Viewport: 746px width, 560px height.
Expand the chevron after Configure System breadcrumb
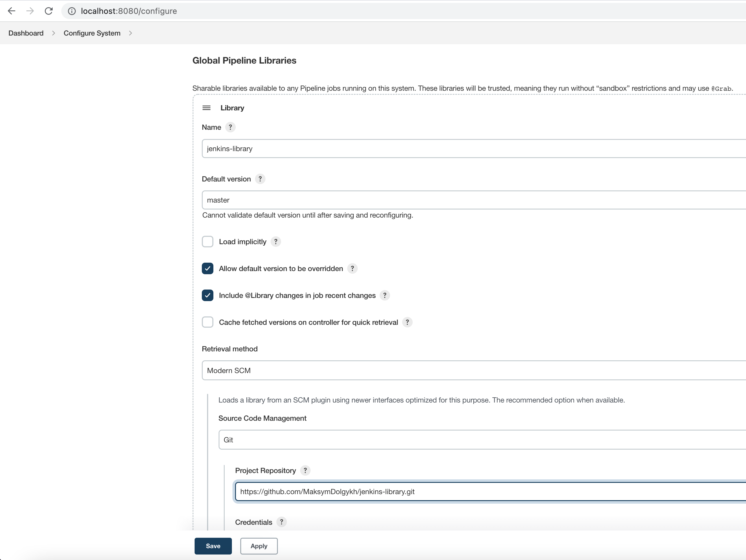pyautogui.click(x=130, y=33)
